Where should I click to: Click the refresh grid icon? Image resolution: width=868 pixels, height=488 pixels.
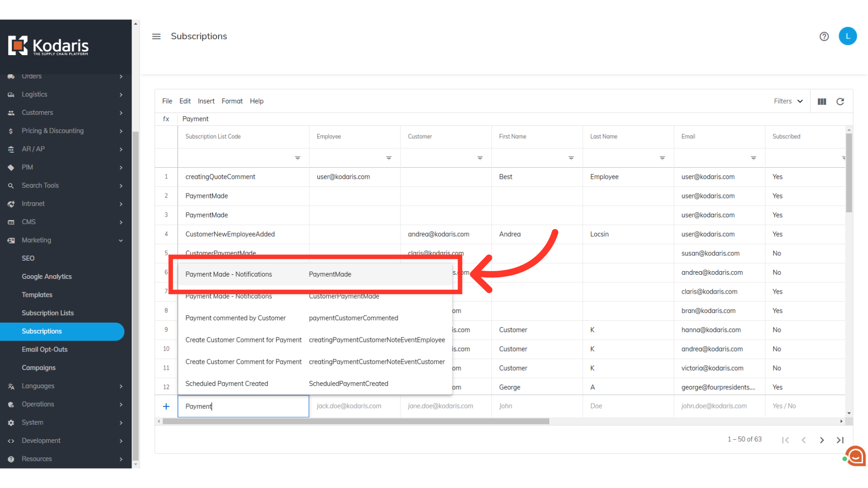840,101
